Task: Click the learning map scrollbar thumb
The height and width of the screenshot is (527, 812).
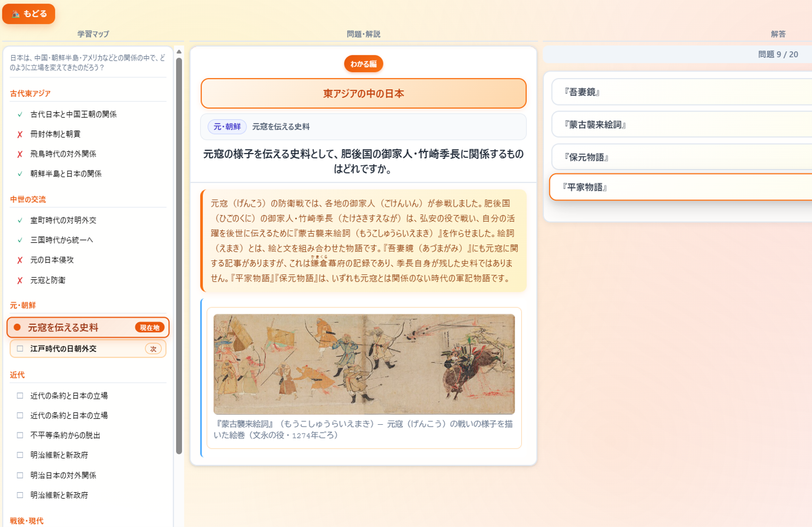Action: [179, 256]
